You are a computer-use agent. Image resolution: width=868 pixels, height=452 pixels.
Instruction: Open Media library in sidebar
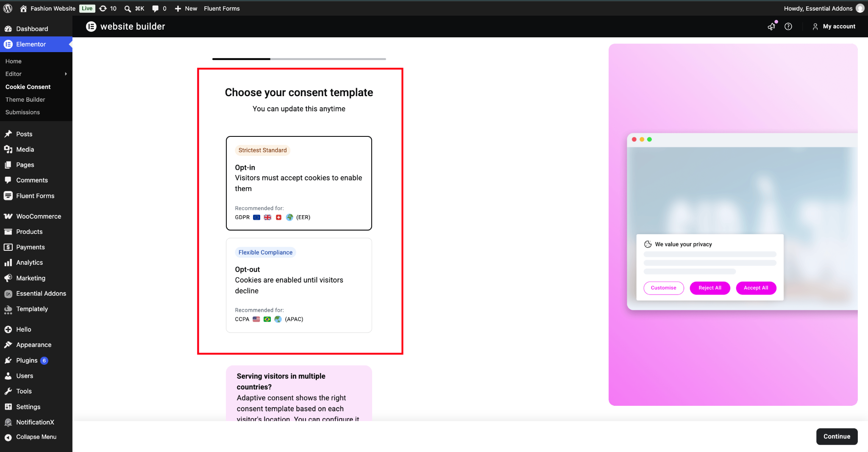coord(36,149)
